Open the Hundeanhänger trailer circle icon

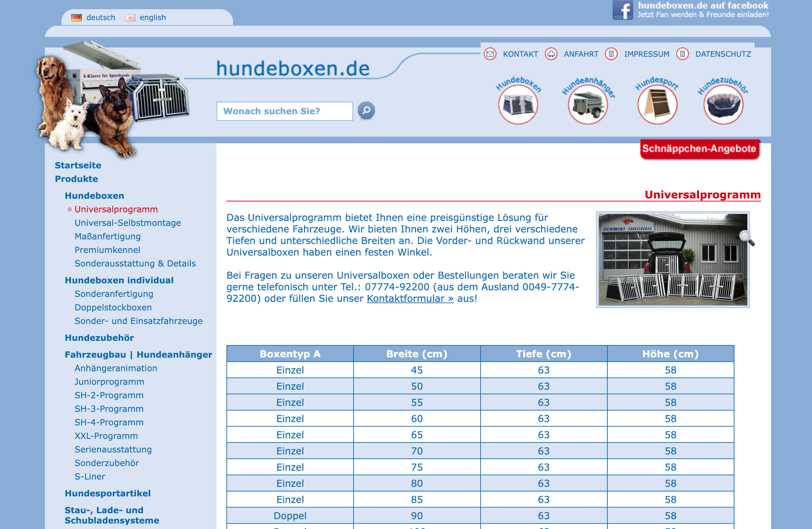pos(587,104)
